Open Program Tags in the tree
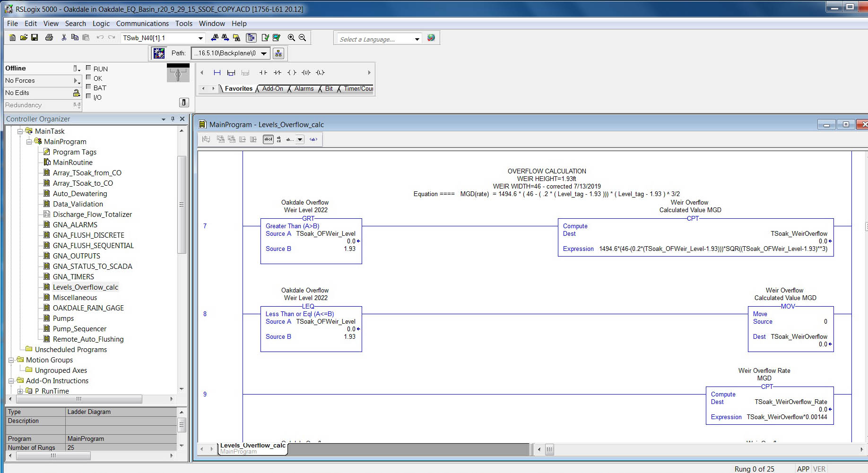The width and height of the screenshot is (868, 473). click(74, 152)
